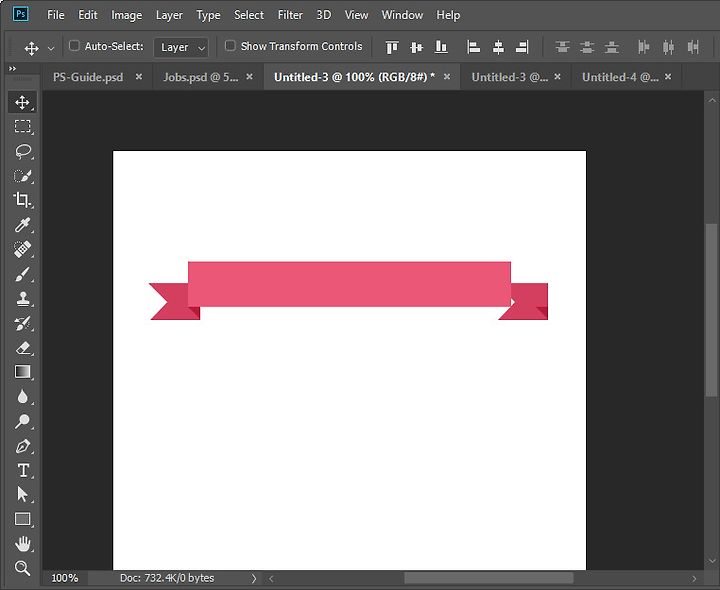The image size is (720, 590).
Task: Distribute bottom edges of layers
Action: tap(611, 47)
